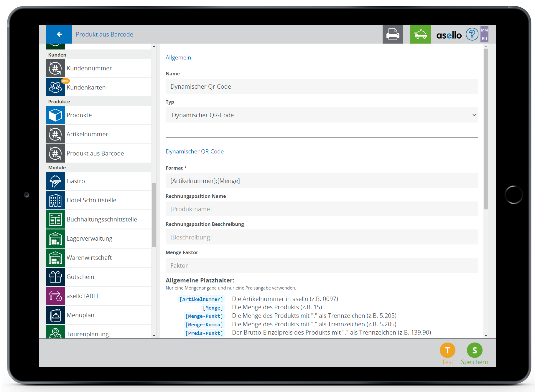Click the green Speichern button
Screen dimensions: 535x392
tap(474, 350)
